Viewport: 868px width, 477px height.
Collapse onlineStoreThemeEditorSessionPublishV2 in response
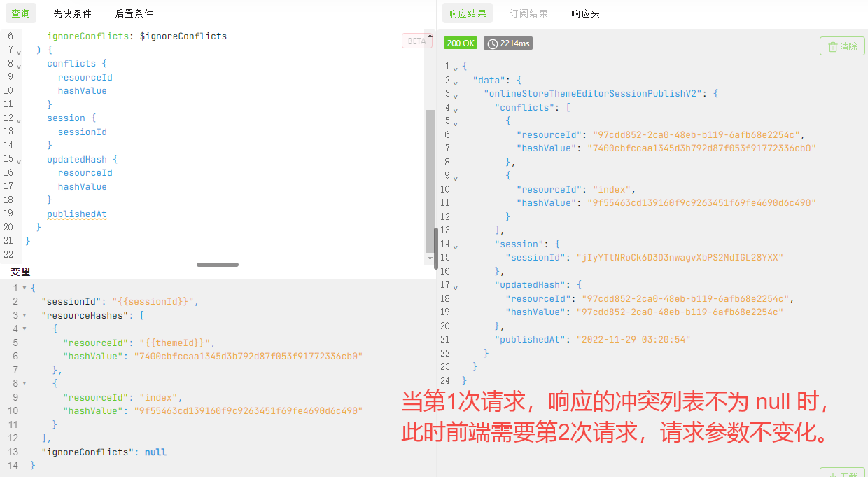tap(456, 96)
